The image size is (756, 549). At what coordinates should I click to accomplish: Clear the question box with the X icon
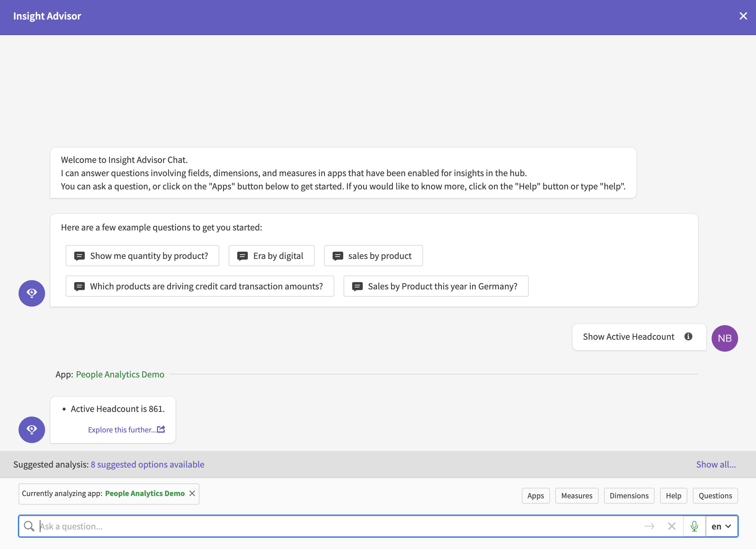click(x=671, y=526)
